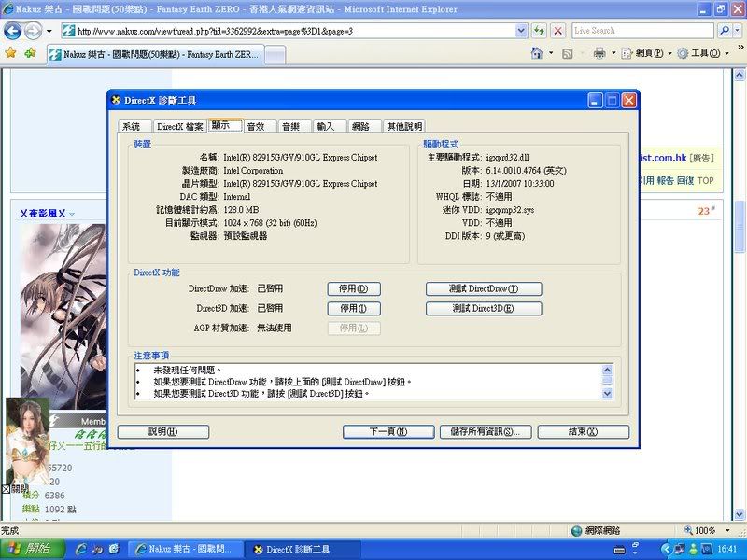
Task: Open the 網頁(P) page menu
Action: coord(647,53)
